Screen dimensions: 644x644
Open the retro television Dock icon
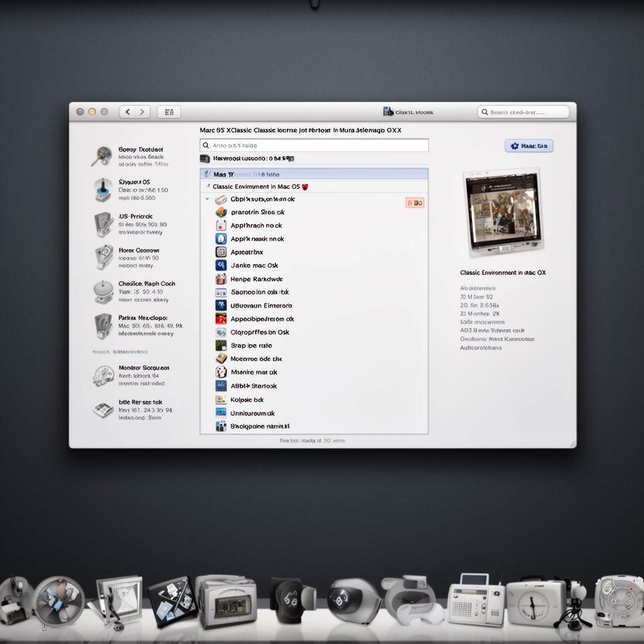pyautogui.click(x=226, y=601)
